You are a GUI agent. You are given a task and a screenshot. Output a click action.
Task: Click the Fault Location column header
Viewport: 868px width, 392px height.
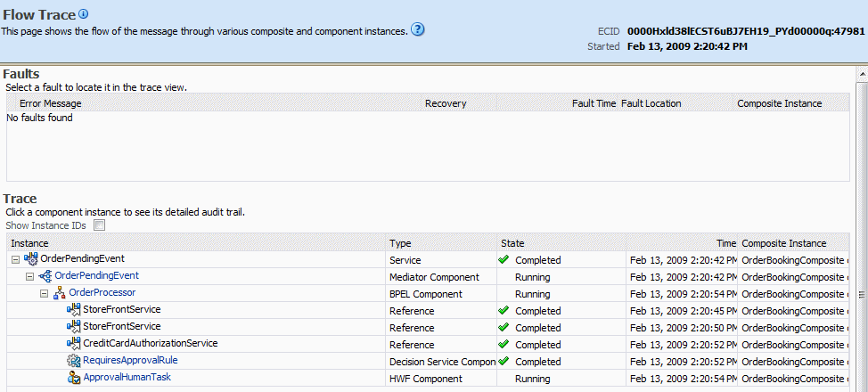[651, 103]
